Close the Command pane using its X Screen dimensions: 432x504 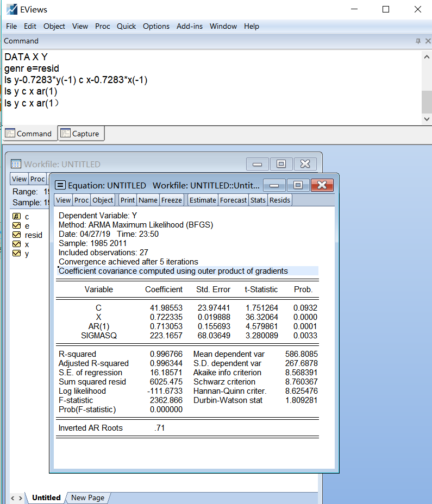point(426,41)
